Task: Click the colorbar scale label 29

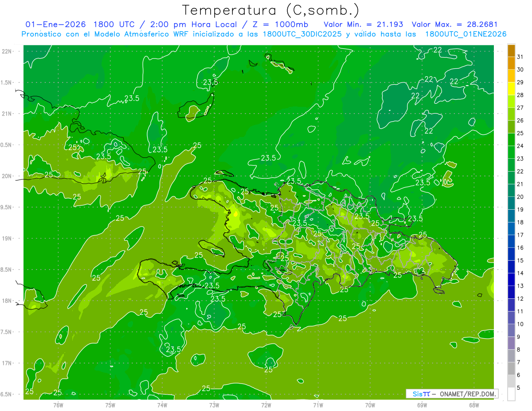Action: pos(520,82)
